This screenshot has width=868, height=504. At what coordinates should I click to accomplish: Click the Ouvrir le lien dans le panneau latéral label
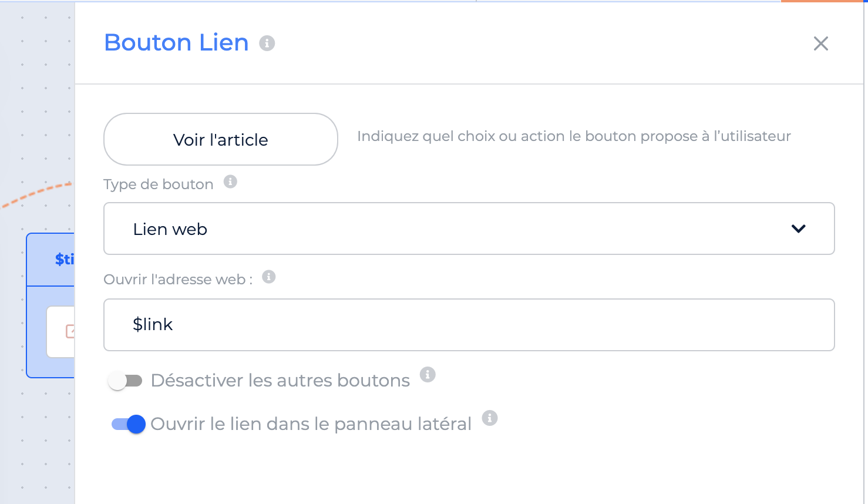click(311, 424)
